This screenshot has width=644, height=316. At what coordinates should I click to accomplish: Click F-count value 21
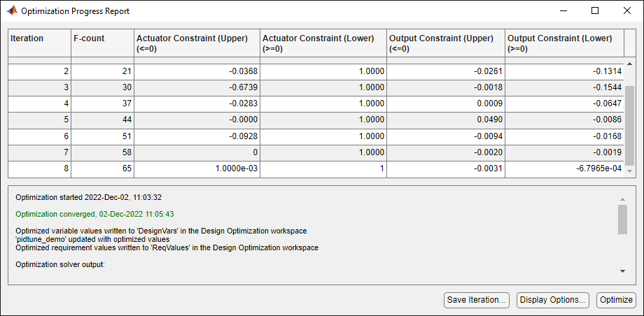click(103, 71)
